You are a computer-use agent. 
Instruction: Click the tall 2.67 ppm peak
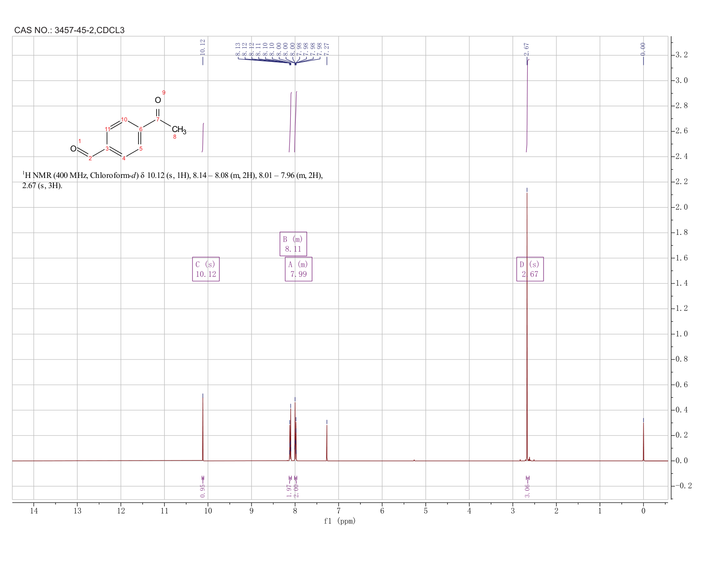click(x=527, y=327)
